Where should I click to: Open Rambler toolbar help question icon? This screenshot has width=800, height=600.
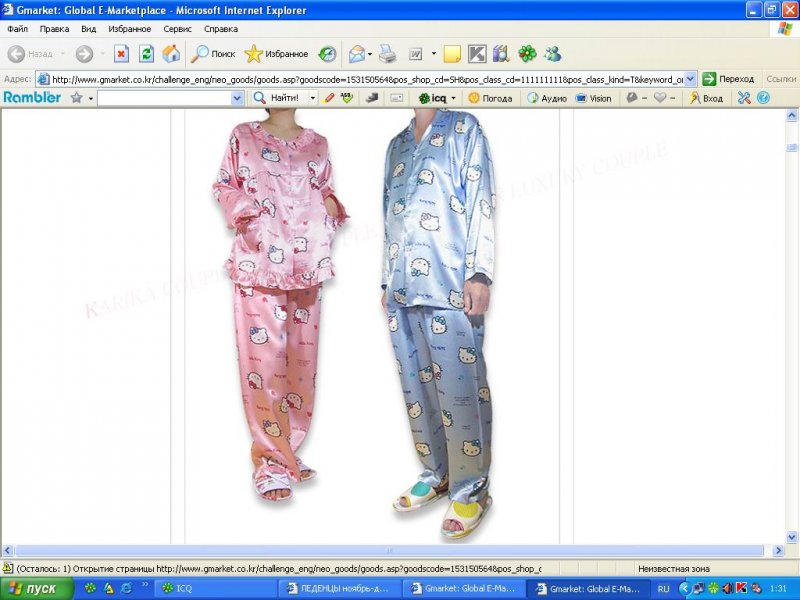763,97
